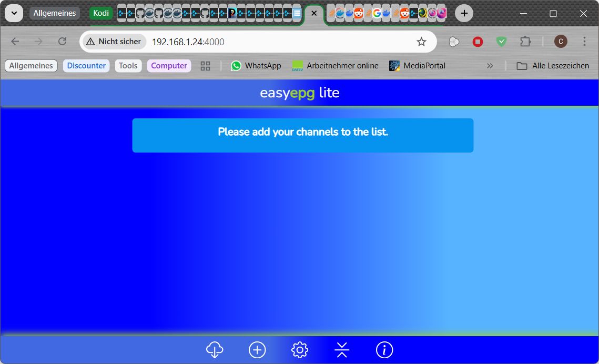Image resolution: width=599 pixels, height=364 pixels.
Task: Maximize the browser window
Action: (x=553, y=13)
